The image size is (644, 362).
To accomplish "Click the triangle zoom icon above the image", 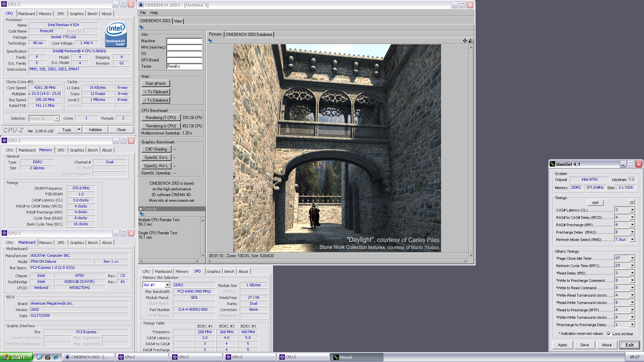I will (471, 41).
